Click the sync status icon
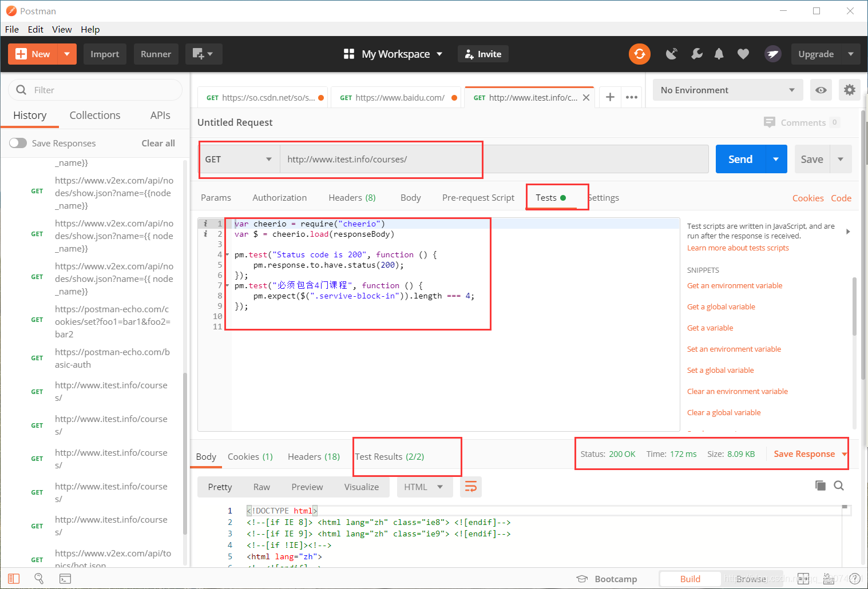Image resolution: width=868 pixels, height=589 pixels. click(640, 54)
